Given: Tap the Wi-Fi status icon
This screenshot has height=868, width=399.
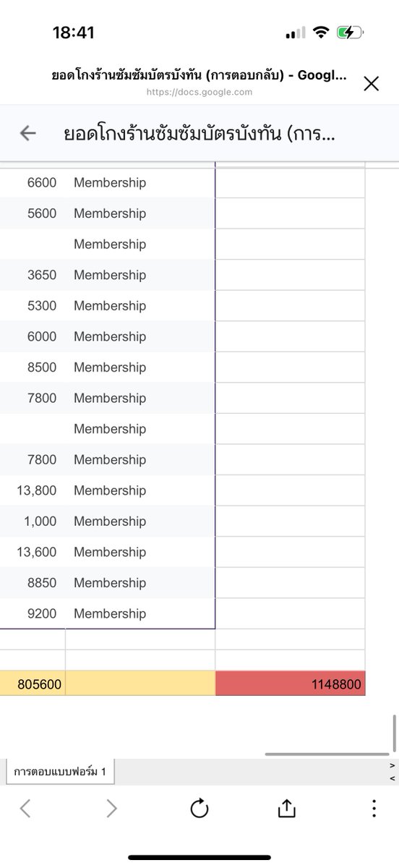Looking at the screenshot, I should (x=321, y=33).
